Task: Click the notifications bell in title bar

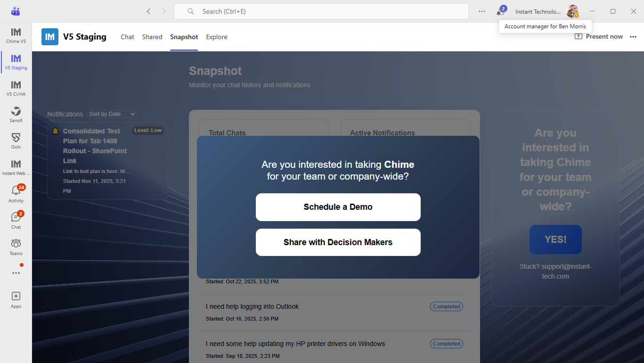Action: coord(500,12)
